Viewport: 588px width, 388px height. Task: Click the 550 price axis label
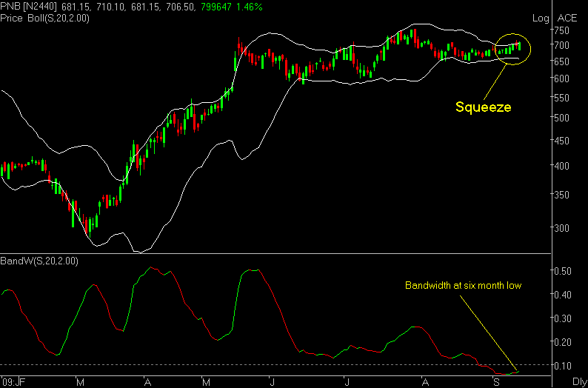tap(561, 98)
